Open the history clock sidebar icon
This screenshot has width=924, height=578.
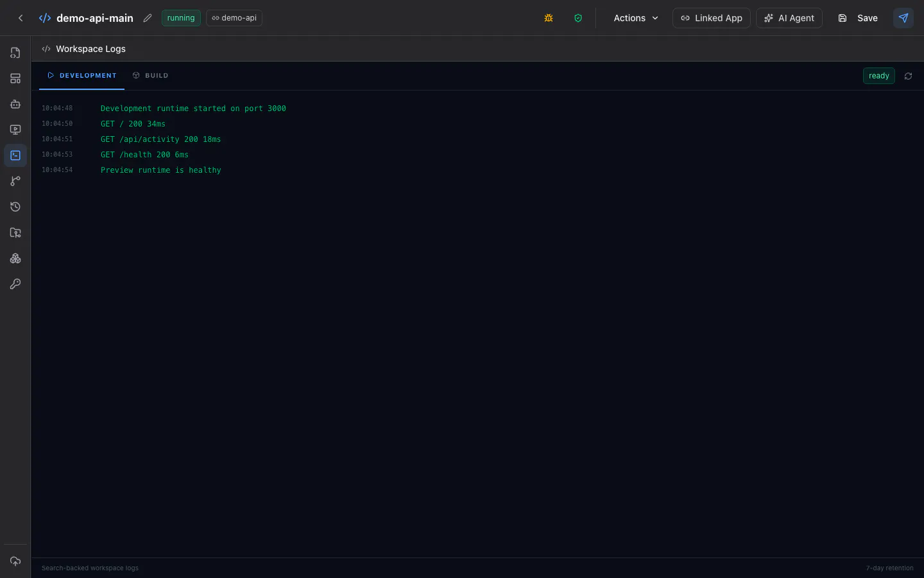point(15,207)
